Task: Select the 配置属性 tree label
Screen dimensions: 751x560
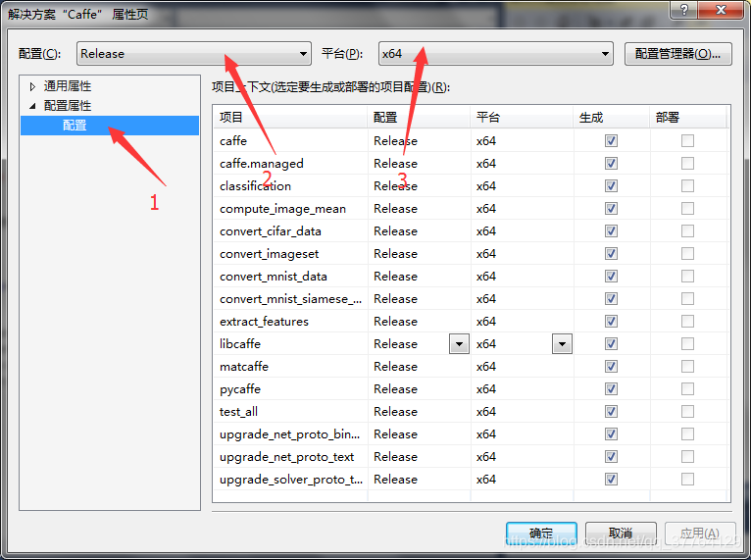Action: (x=68, y=105)
